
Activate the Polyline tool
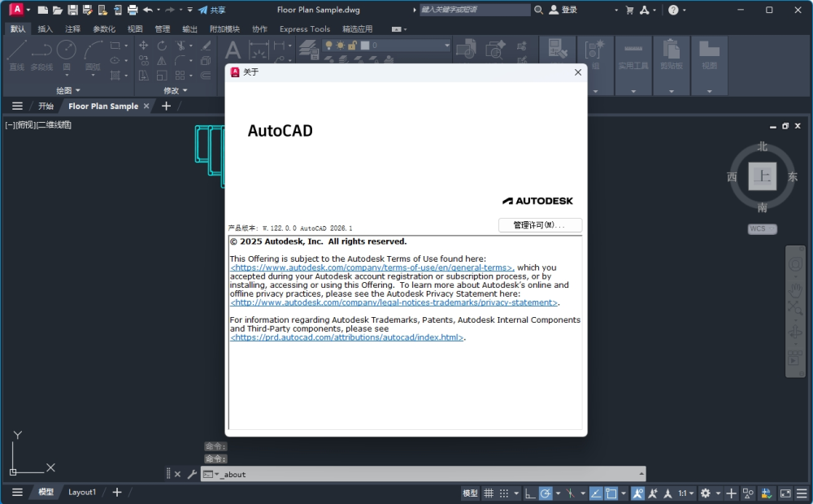(41, 50)
